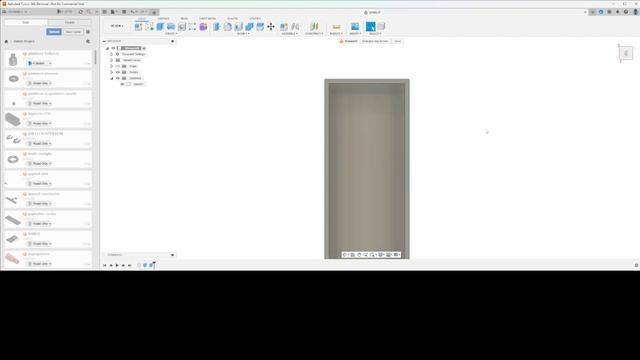Open the Construct dropdown menu
The image size is (640, 360).
(314, 33)
